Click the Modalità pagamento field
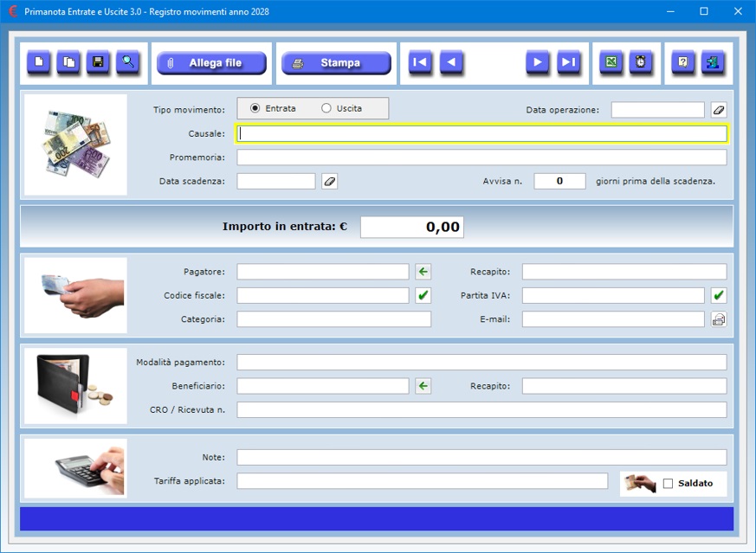This screenshot has width=756, height=553. [481, 363]
